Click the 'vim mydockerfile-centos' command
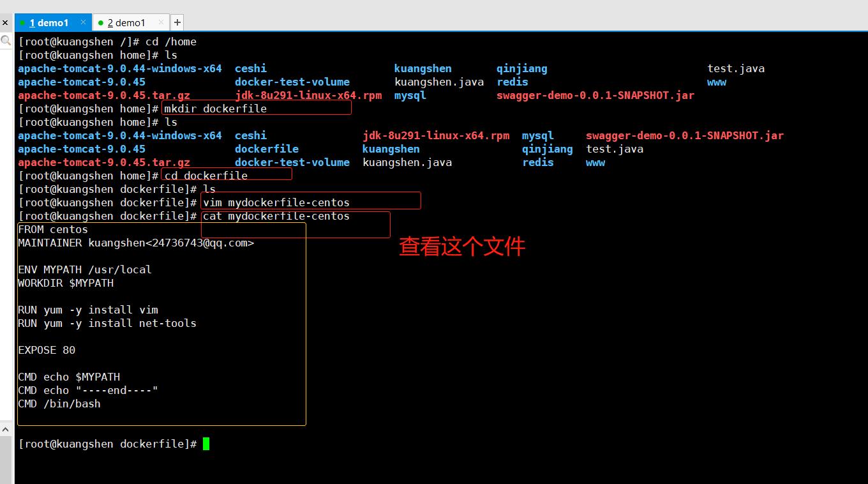868x484 pixels. pos(276,202)
